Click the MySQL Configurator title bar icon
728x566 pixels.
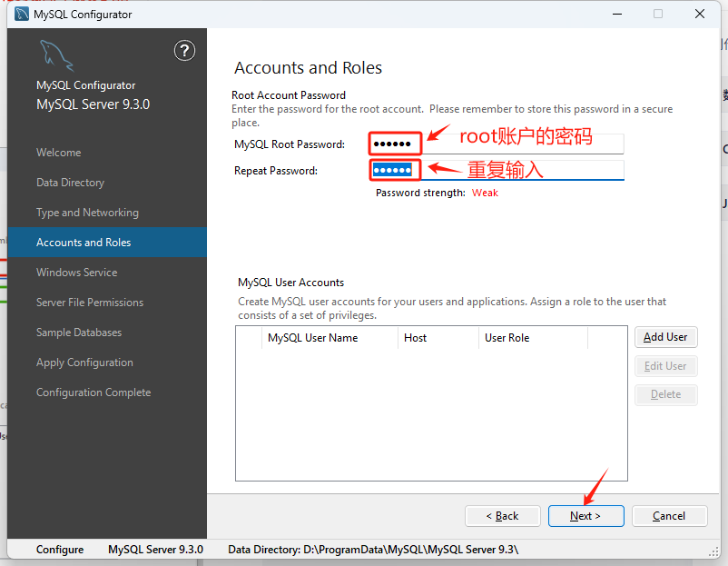(x=22, y=14)
